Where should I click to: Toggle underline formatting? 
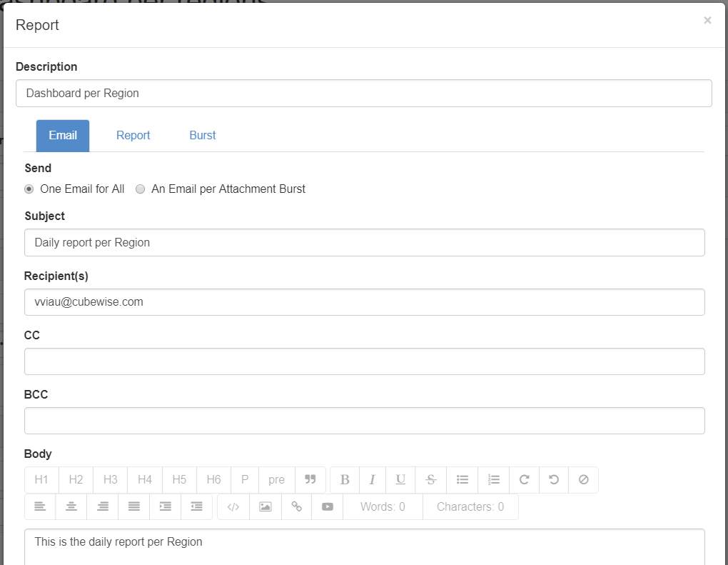[x=400, y=479]
